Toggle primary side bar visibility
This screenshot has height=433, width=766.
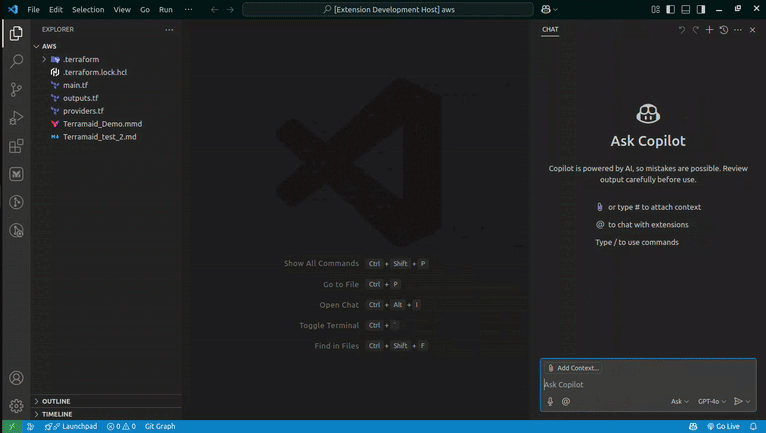671,9
